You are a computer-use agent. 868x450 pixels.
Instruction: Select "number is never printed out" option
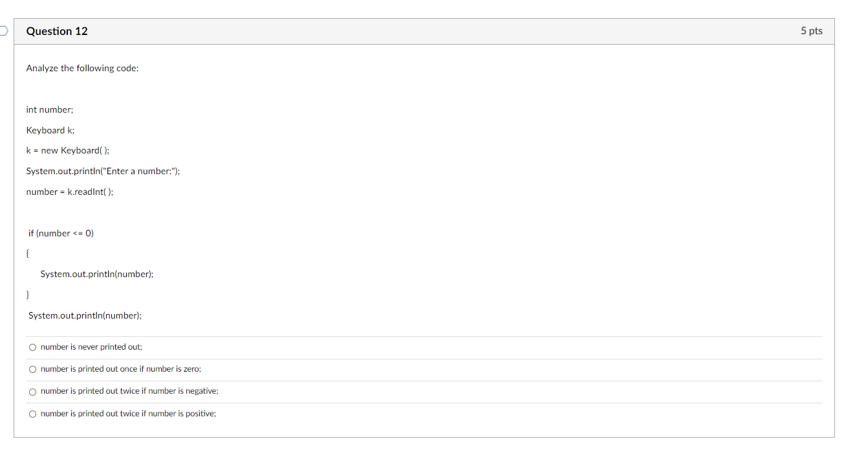coord(32,347)
